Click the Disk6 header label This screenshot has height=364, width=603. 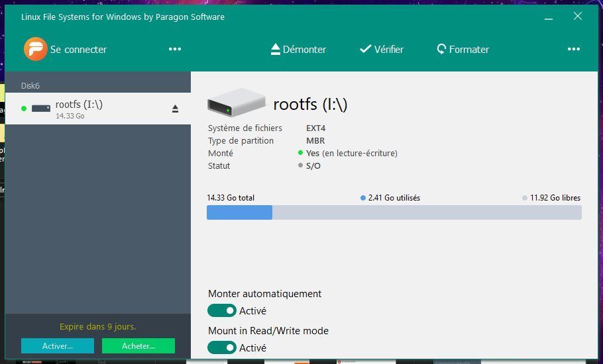(x=30, y=85)
